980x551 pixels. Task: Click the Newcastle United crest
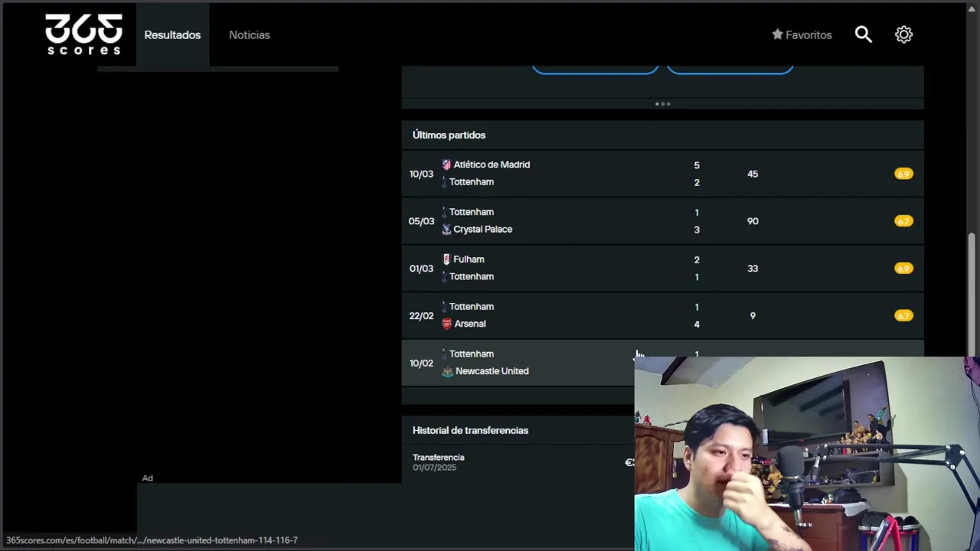point(447,371)
